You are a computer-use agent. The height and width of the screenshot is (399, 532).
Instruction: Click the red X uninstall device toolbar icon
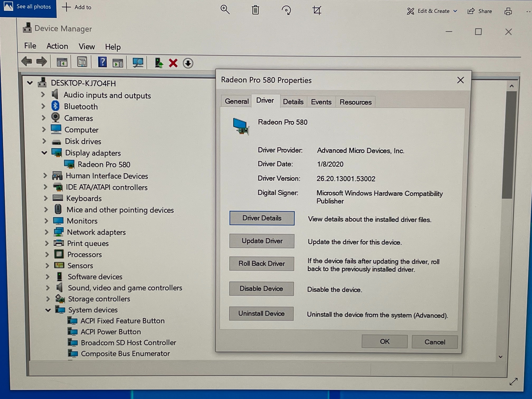click(173, 63)
